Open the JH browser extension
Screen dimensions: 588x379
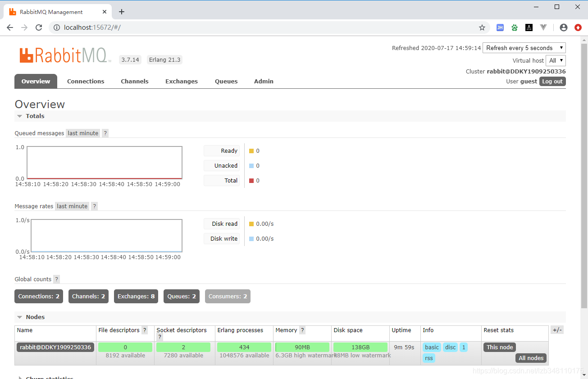coord(500,27)
